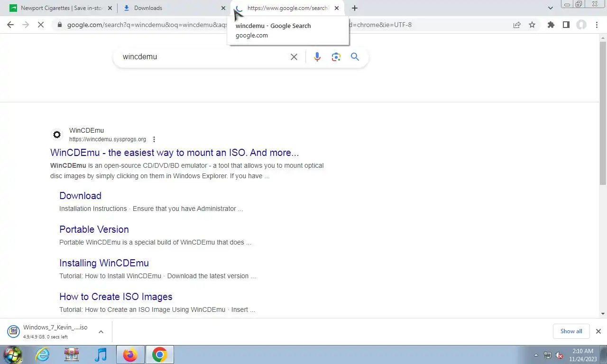Open more options for the wincdemu.sysprogs.org result

click(154, 139)
